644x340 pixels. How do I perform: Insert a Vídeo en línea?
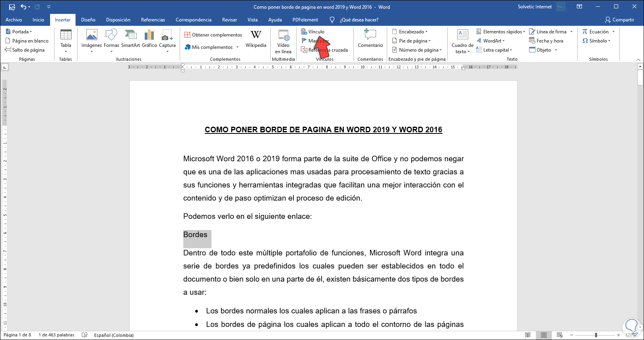283,42
